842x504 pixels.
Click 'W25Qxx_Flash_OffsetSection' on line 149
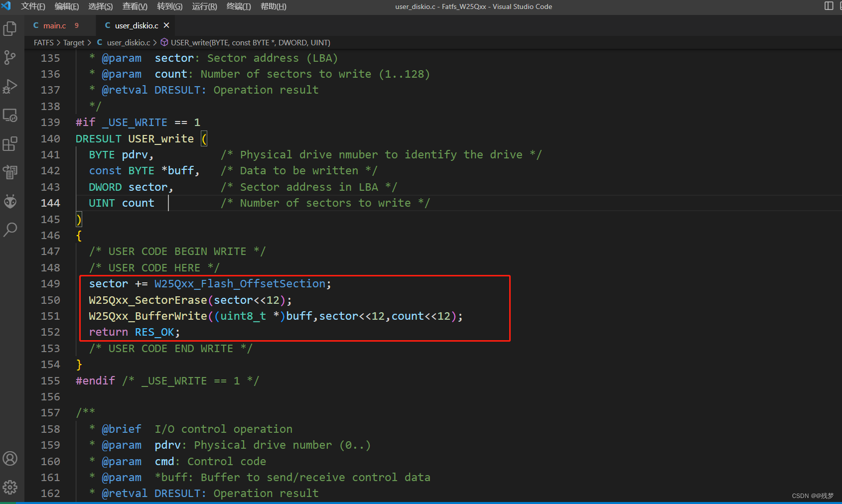(x=240, y=284)
